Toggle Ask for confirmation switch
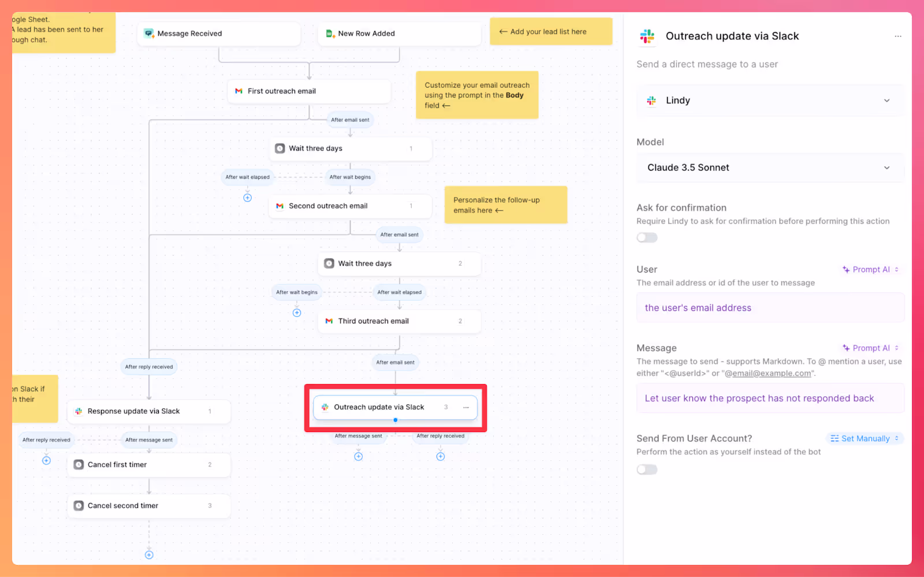 647,237
